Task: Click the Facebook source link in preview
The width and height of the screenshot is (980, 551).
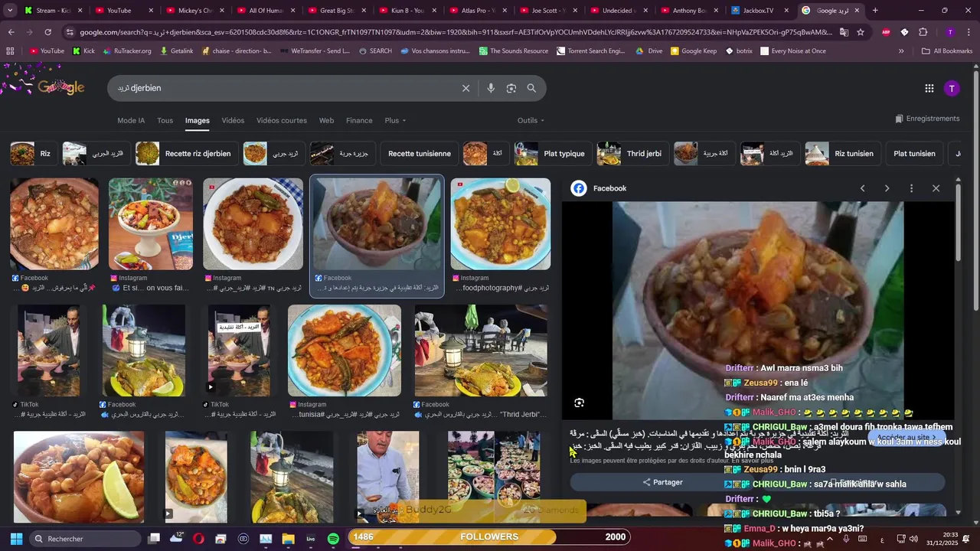Action: (609, 188)
